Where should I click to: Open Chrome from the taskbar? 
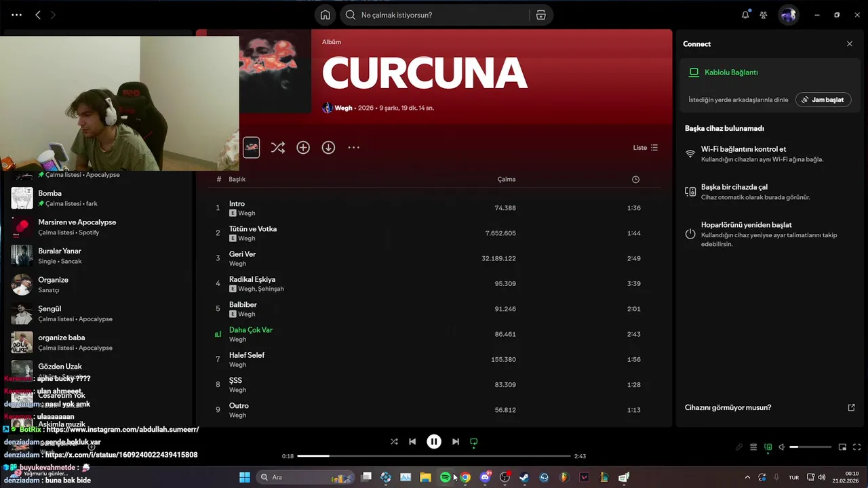pos(465,477)
